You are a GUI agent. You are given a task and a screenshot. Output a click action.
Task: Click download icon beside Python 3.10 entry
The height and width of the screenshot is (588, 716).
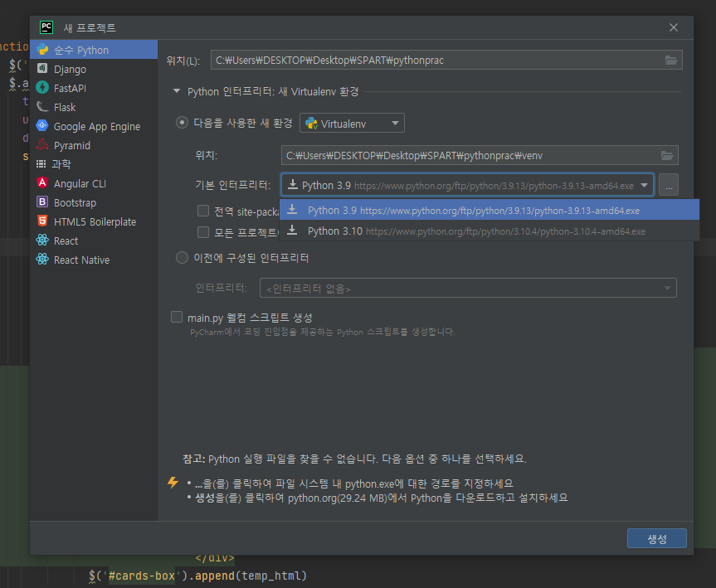(x=292, y=231)
